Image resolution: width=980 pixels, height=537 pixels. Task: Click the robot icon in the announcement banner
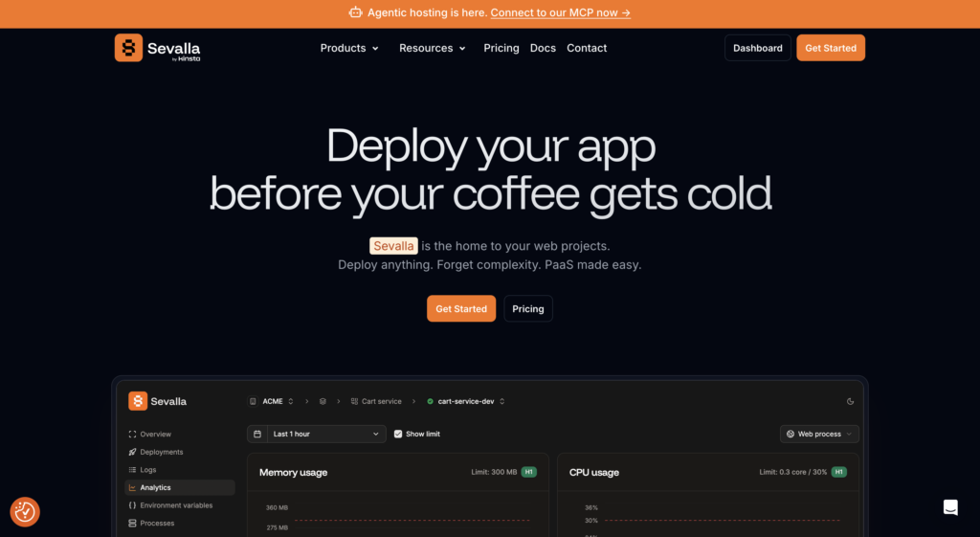[x=356, y=12]
